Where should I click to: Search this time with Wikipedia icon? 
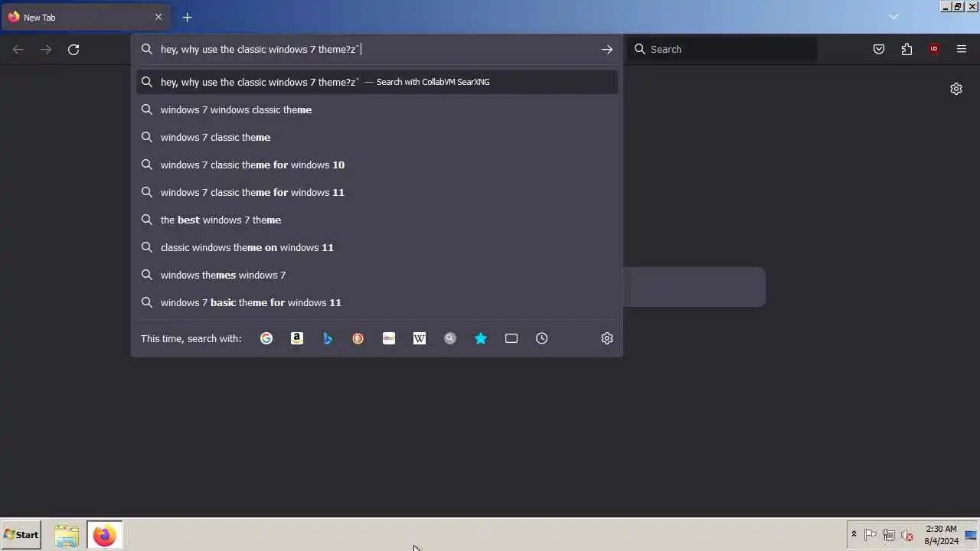pos(420,338)
